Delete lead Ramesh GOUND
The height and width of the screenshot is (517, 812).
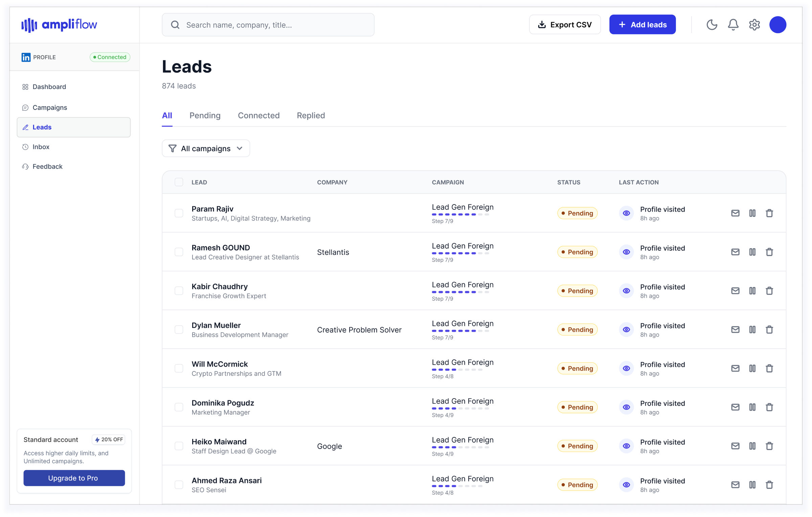pos(769,252)
